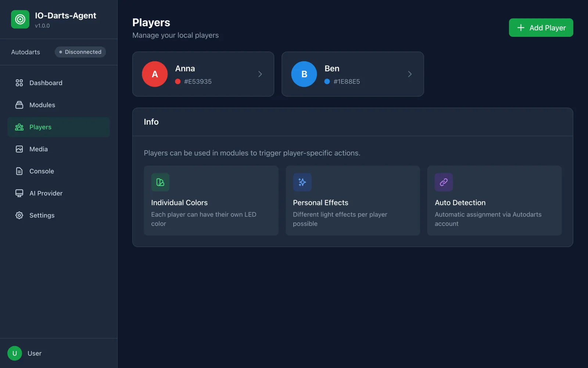Click Ben's blue #1E88E5 color dot
This screenshot has height=368, width=588.
click(x=327, y=81)
